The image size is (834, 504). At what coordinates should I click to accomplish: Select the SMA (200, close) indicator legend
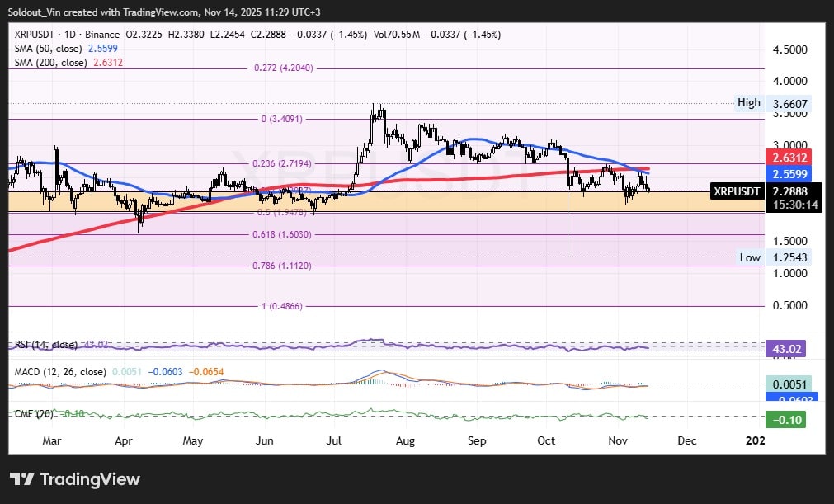coord(48,62)
